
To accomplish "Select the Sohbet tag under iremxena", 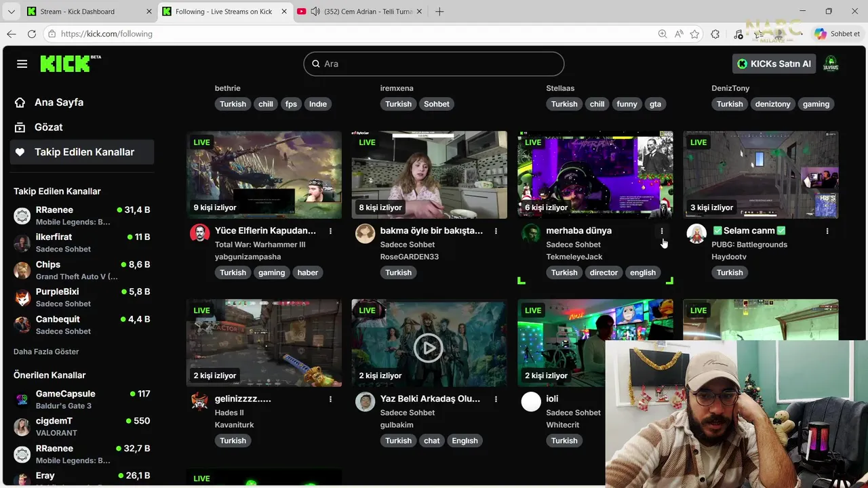I will click(437, 104).
